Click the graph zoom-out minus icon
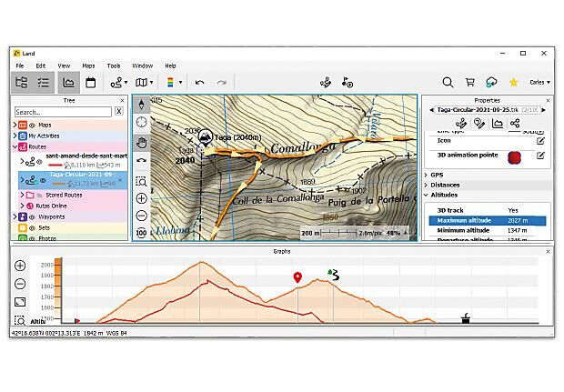This screenshot has width=564, height=392. pyautogui.click(x=20, y=284)
